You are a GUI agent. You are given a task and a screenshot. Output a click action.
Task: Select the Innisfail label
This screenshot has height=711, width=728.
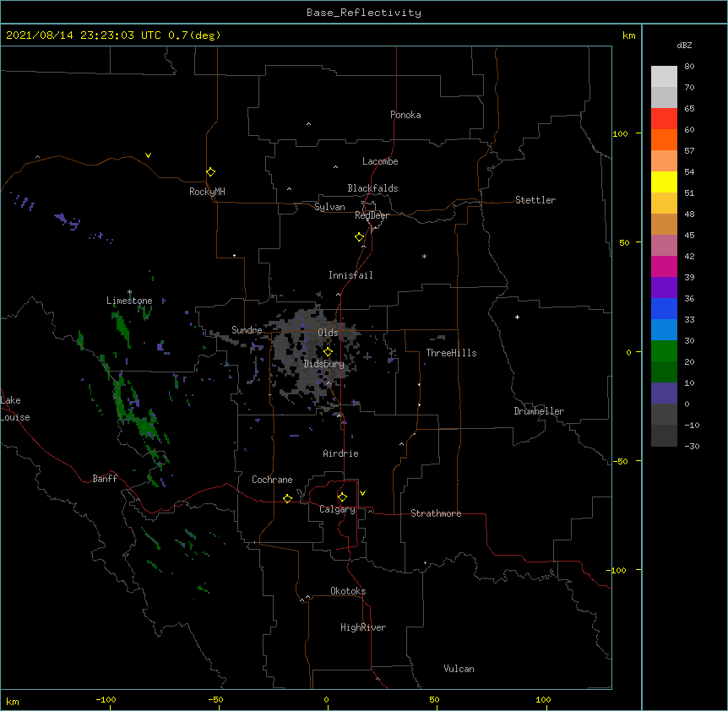click(x=350, y=275)
